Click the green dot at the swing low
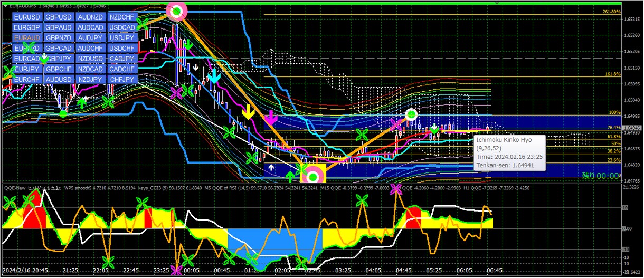This screenshot has width=644, height=278. (x=63, y=114)
